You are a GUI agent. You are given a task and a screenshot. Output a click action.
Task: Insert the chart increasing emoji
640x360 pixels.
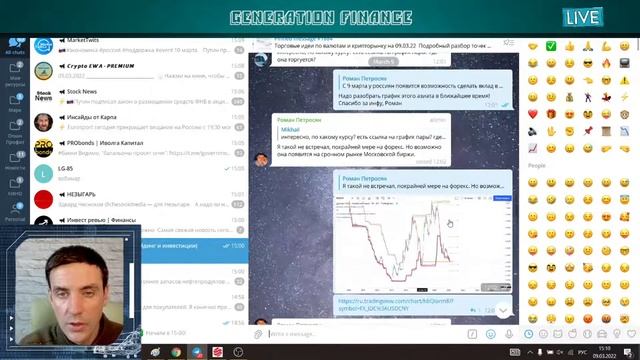coord(533,149)
